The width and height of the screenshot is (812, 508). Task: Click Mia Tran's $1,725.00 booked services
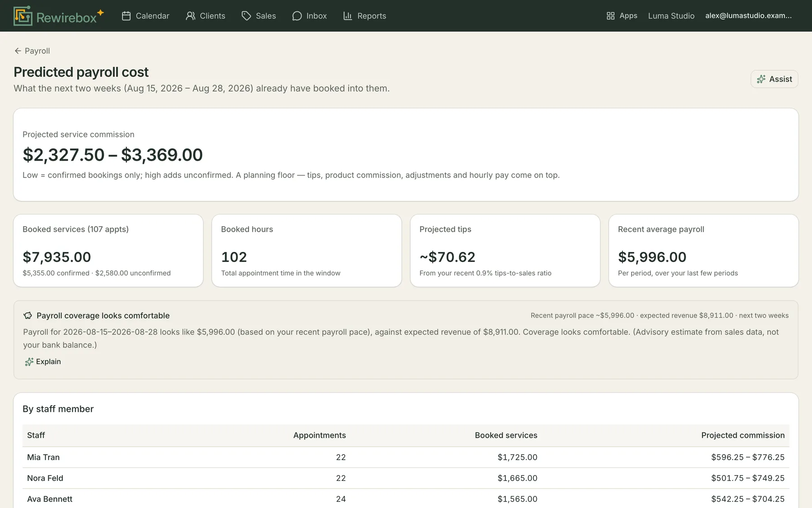point(517,457)
